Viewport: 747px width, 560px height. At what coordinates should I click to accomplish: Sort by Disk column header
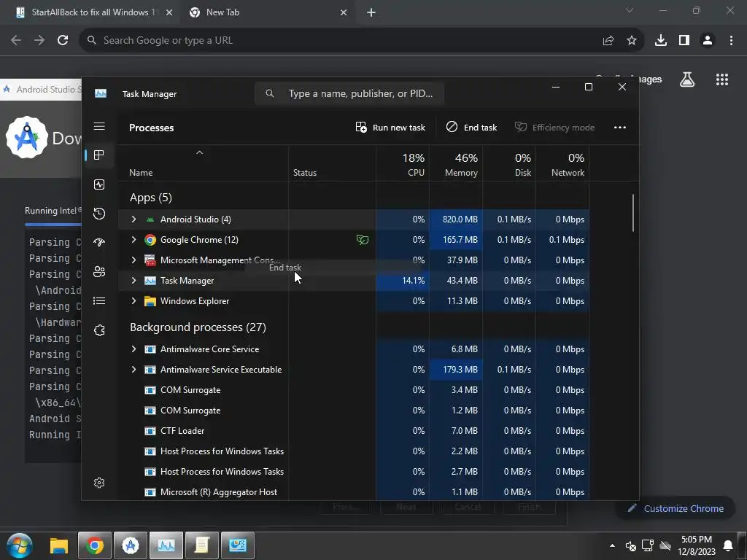tap(509, 164)
